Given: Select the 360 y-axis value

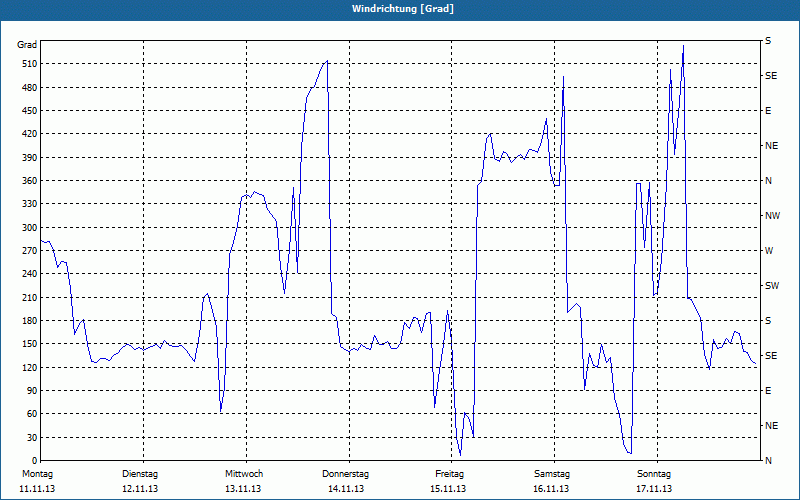Looking at the screenshot, I should [30, 181].
